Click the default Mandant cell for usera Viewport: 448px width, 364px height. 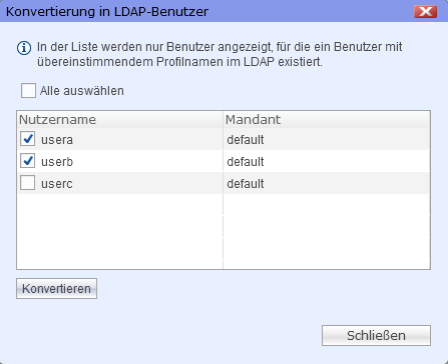[245, 140]
